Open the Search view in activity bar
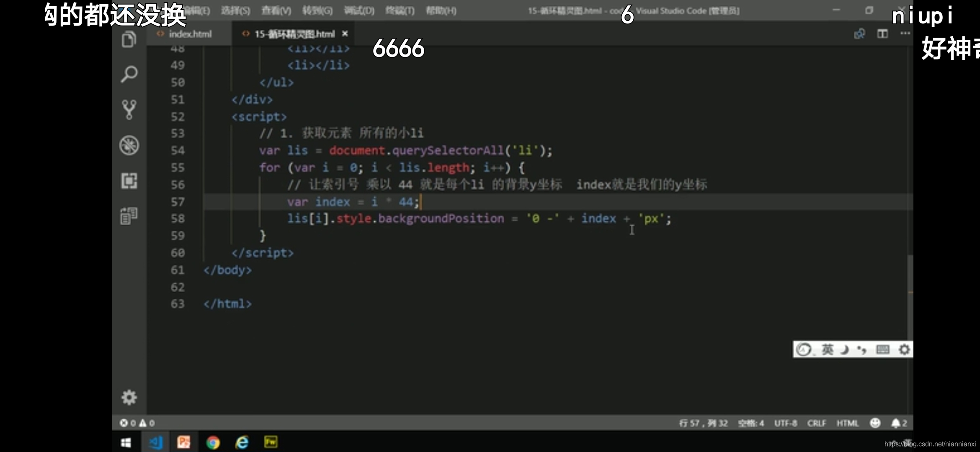 129,74
